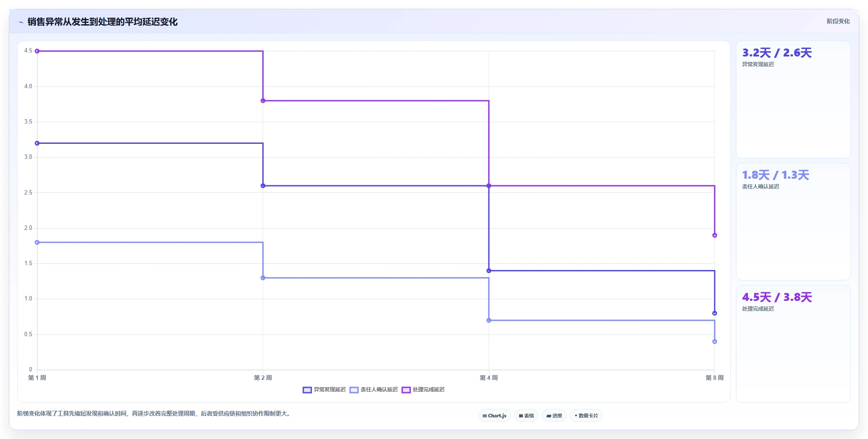Click the 阶段变化 label in the header

coord(838,21)
